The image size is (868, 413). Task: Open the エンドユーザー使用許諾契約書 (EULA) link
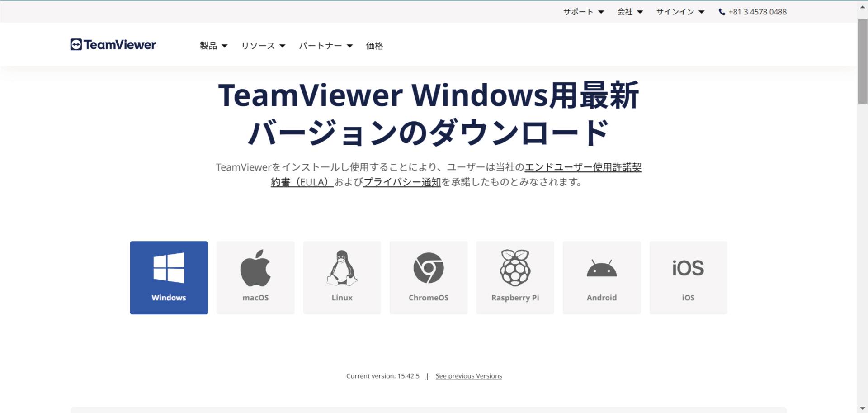[583, 167]
